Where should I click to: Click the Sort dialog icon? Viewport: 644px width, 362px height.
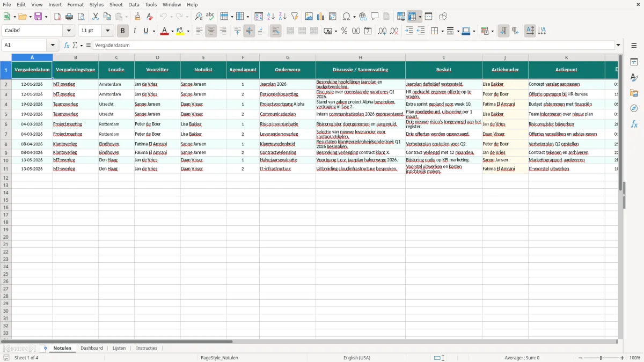tap(259, 17)
